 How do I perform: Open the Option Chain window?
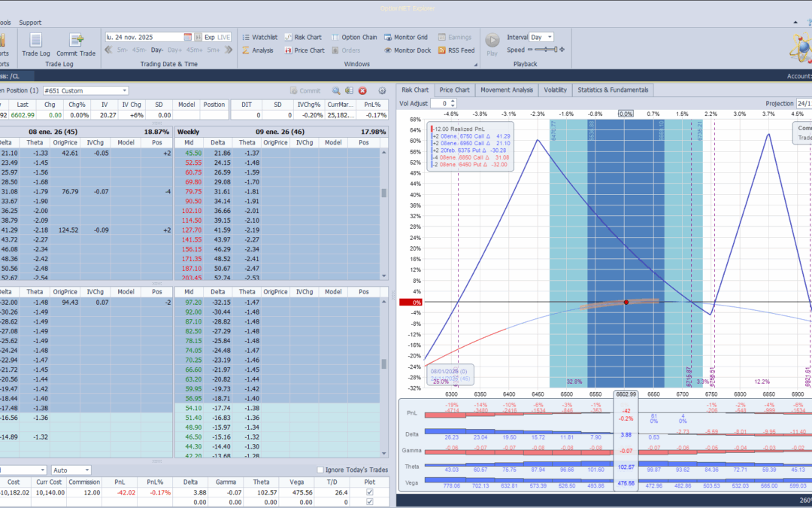(x=354, y=38)
